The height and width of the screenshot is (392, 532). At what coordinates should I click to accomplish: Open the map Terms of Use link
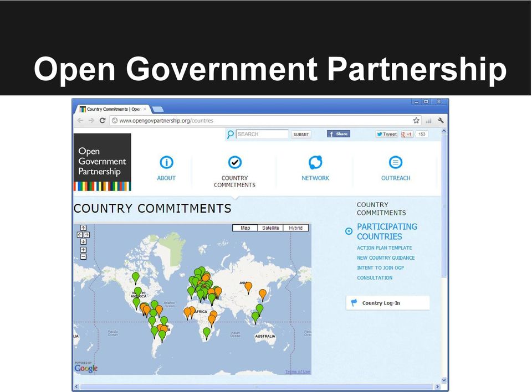[x=298, y=372]
